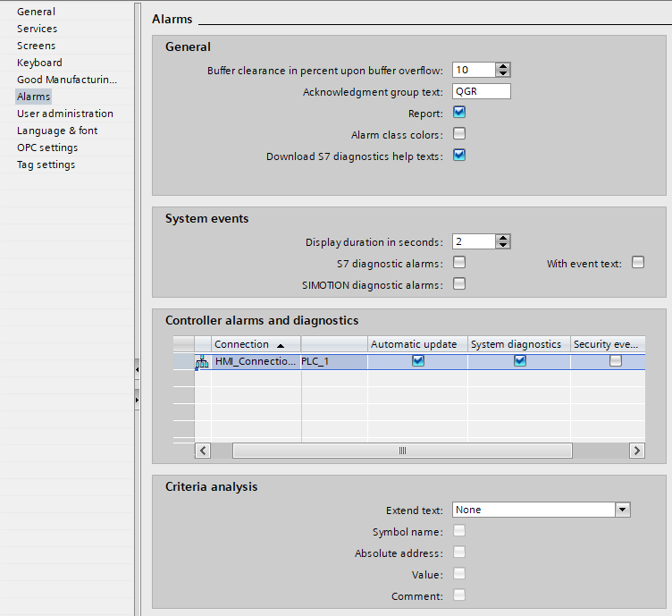Open the Extend text dropdown
Image resolution: width=672 pixels, height=616 pixels.
click(622, 510)
